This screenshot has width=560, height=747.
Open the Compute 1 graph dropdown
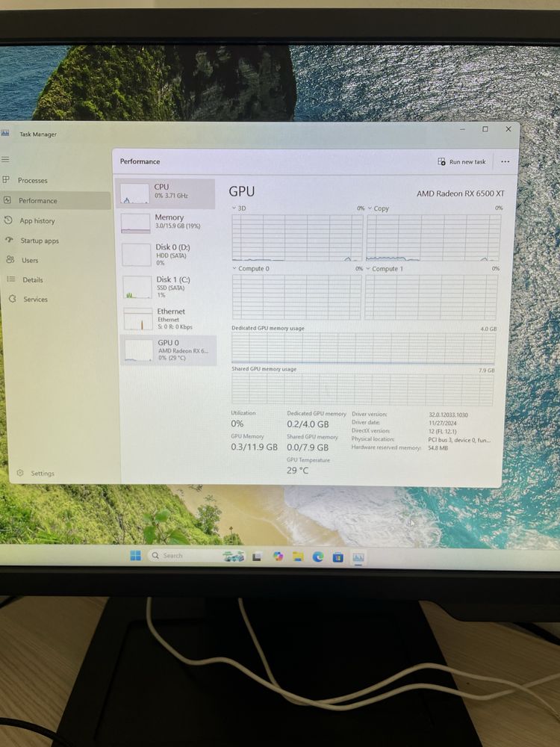point(368,269)
